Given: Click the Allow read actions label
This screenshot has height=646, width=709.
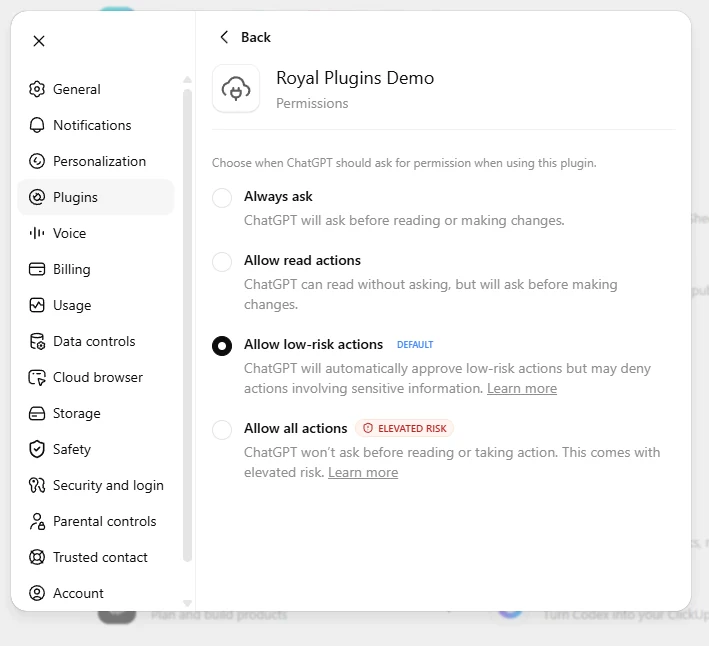Looking at the screenshot, I should [x=303, y=260].
